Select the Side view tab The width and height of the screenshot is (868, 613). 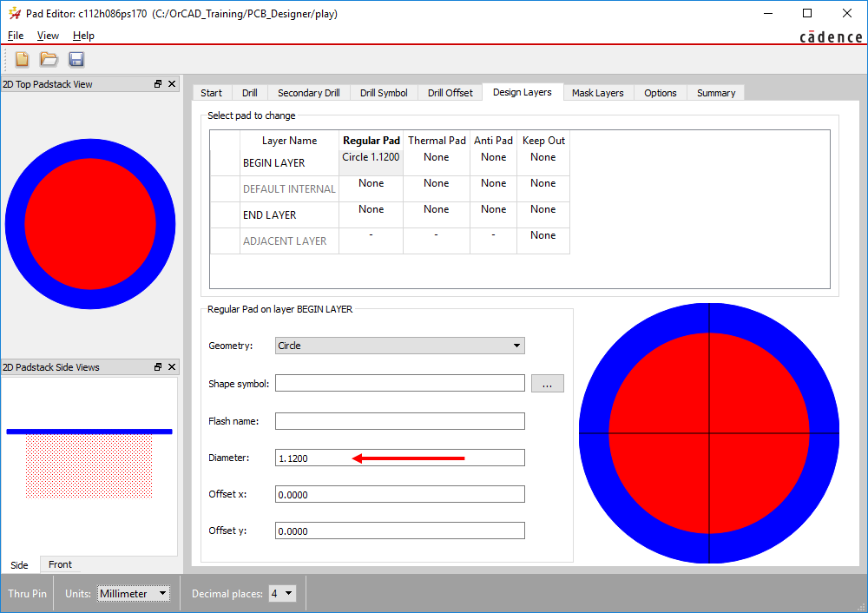19,565
